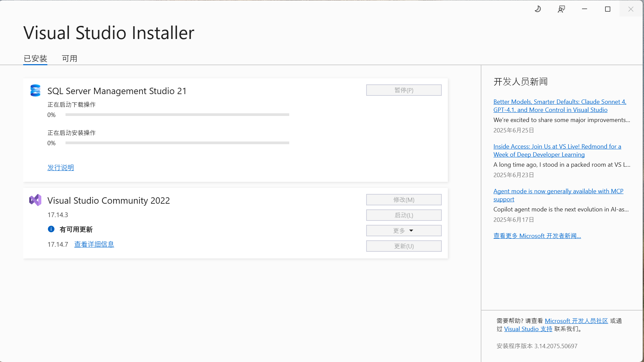The image size is (644, 362).
Task: Click the info icon next to 有可用更新
Action: tap(51, 229)
